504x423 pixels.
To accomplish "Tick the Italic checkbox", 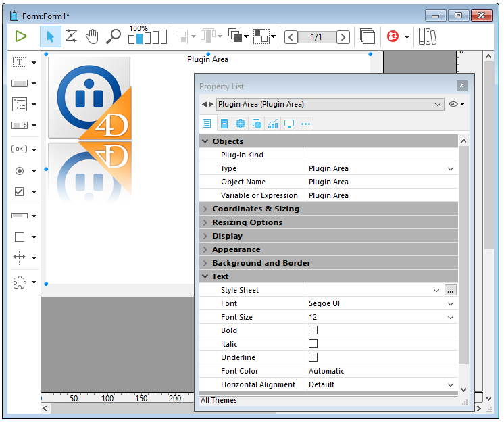I will [x=313, y=344].
